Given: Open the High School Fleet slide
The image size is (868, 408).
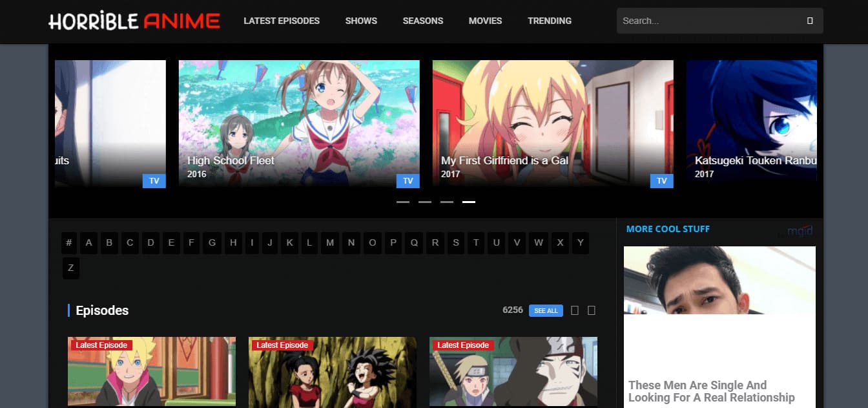Looking at the screenshot, I should 299,124.
